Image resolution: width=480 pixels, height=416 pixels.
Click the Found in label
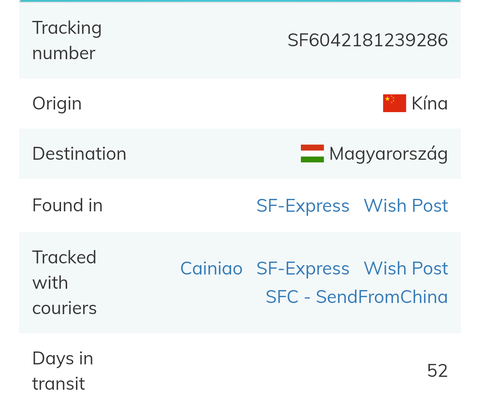67,205
